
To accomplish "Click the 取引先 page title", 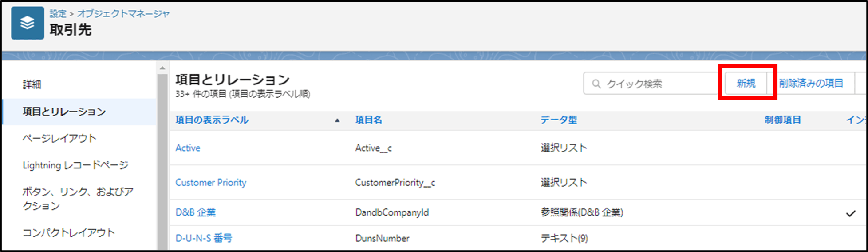I will 71,30.
